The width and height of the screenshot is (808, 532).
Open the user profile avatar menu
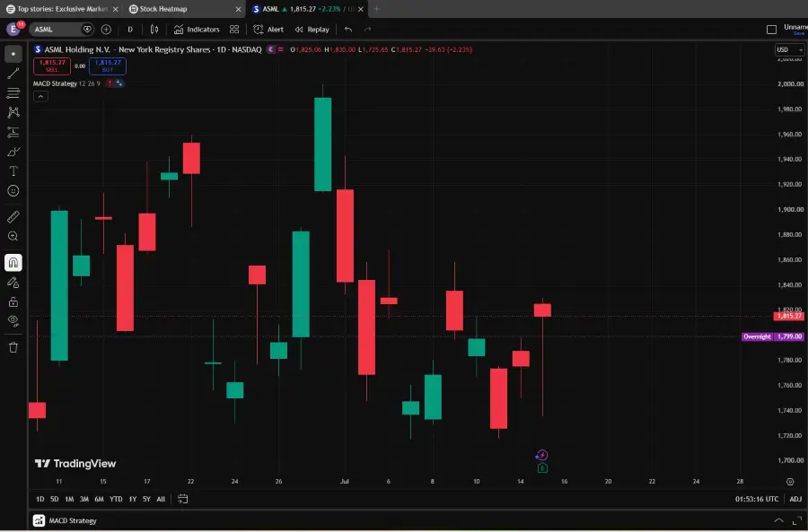pyautogui.click(x=13, y=29)
